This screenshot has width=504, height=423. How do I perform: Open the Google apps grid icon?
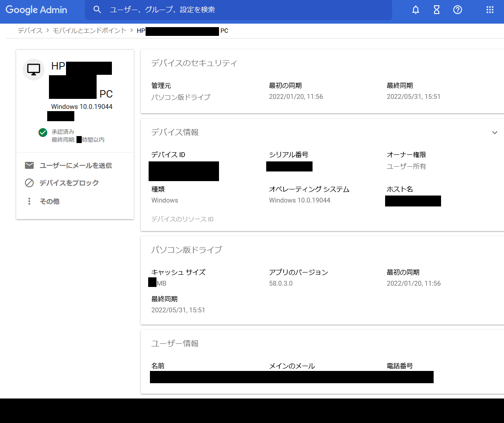[x=490, y=10]
